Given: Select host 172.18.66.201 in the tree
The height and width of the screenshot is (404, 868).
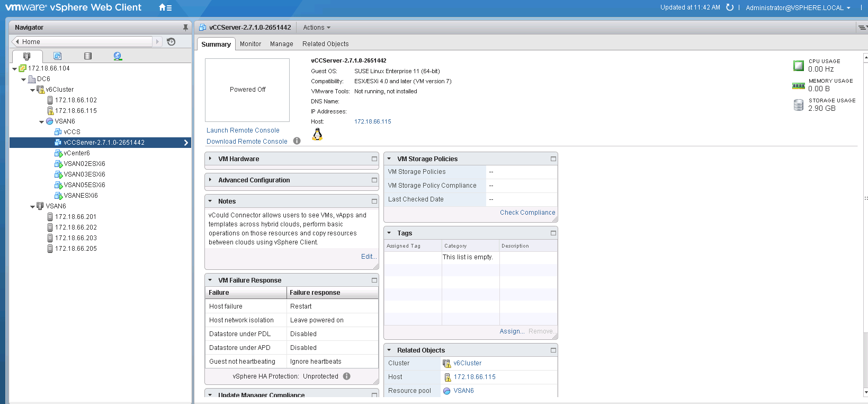Looking at the screenshot, I should click(76, 217).
